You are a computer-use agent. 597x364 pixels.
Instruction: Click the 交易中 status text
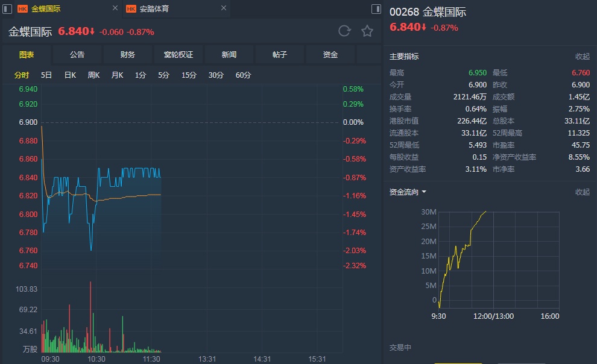[400, 347]
